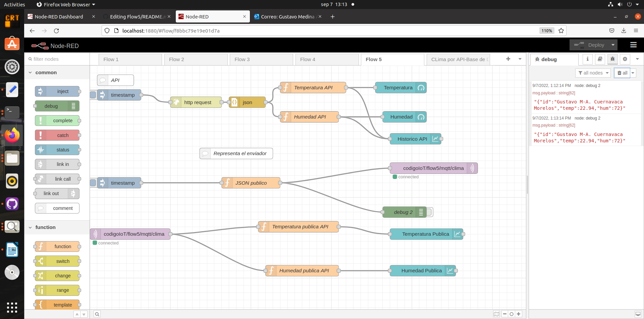Collapse the function palette category

coord(57,227)
